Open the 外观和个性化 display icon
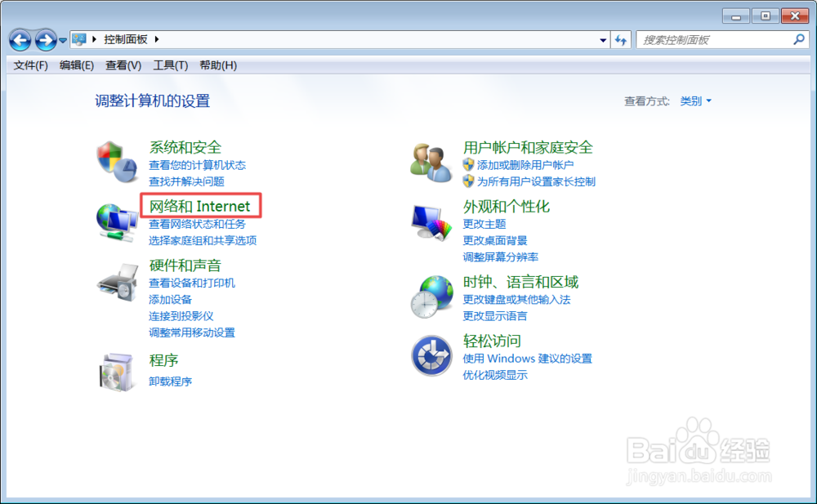This screenshot has width=817, height=504. pyautogui.click(x=431, y=219)
